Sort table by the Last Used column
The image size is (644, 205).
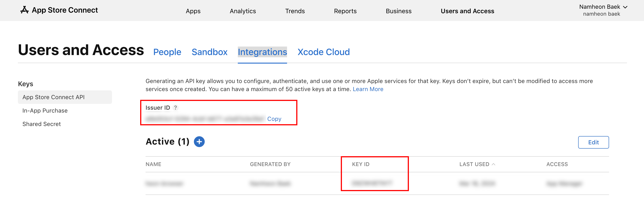[x=477, y=164]
